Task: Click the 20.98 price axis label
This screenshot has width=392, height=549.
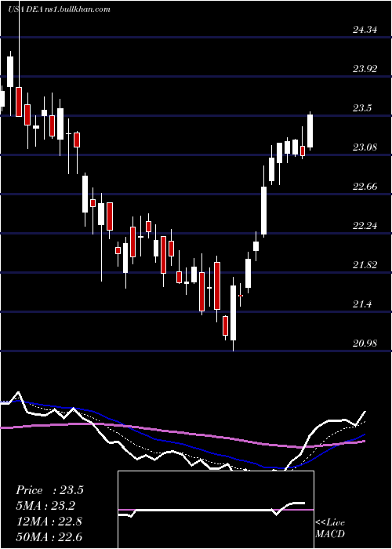Action: [x=365, y=344]
